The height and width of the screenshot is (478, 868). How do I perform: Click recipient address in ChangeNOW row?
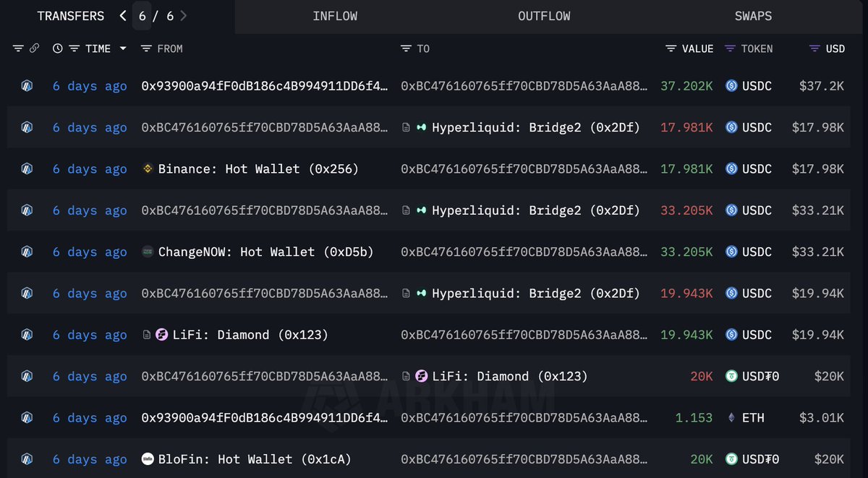coord(524,252)
